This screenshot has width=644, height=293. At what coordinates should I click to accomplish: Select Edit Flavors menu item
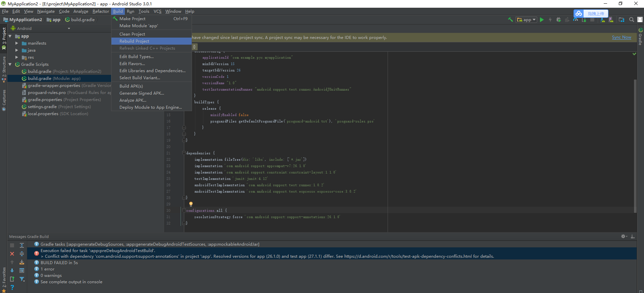pos(151,64)
